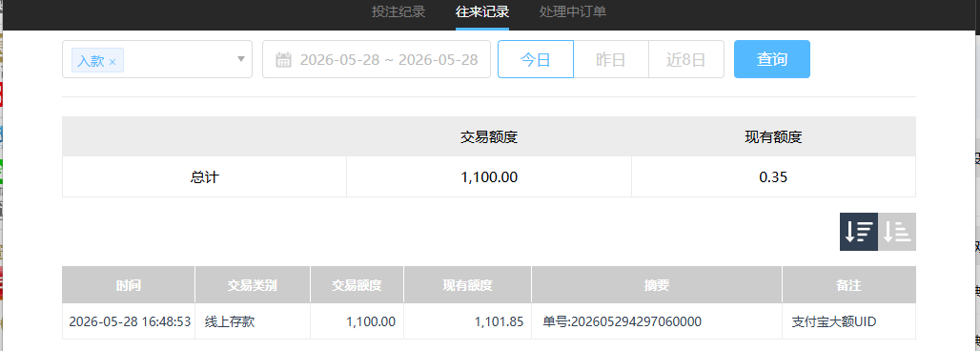Select the 往来记录 tab
Viewport: 980px width, 351px height.
481,11
